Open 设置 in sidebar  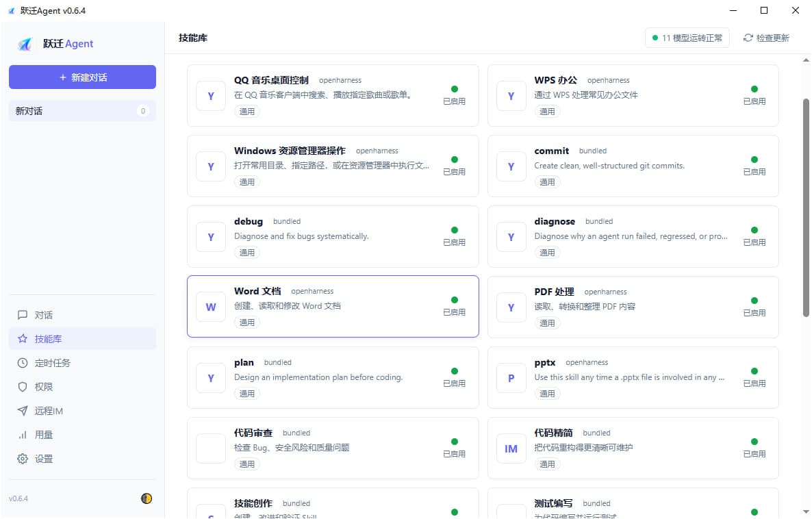[x=82, y=458]
